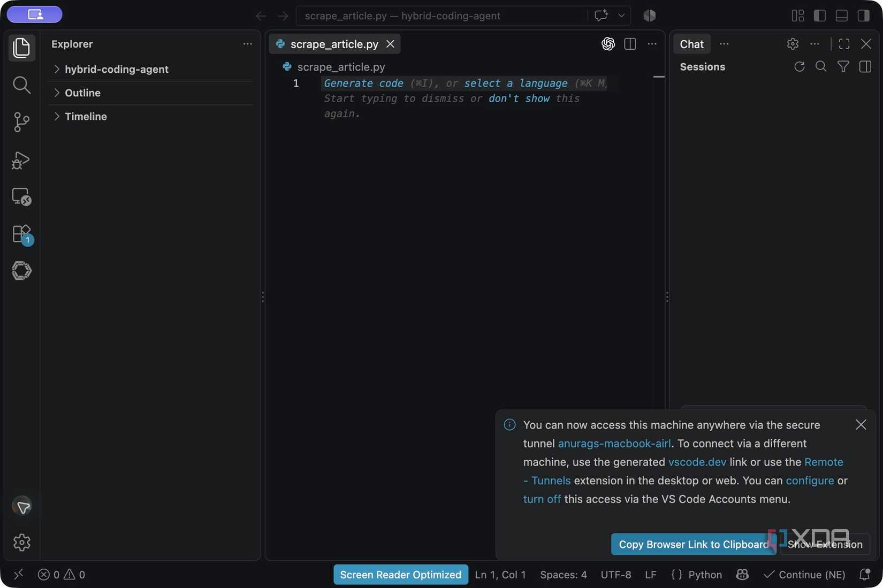Maximize the Chat panel
883x588 pixels.
[844, 44]
